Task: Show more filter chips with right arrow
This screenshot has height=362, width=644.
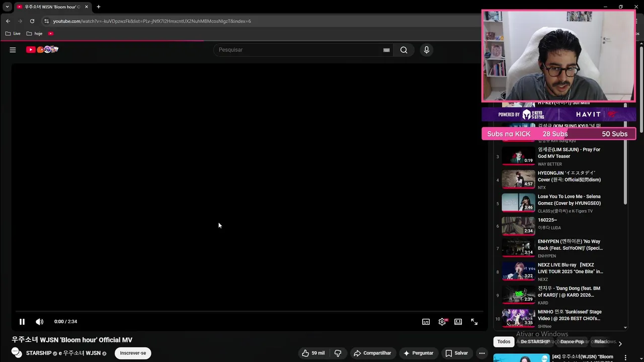Action: point(620,343)
